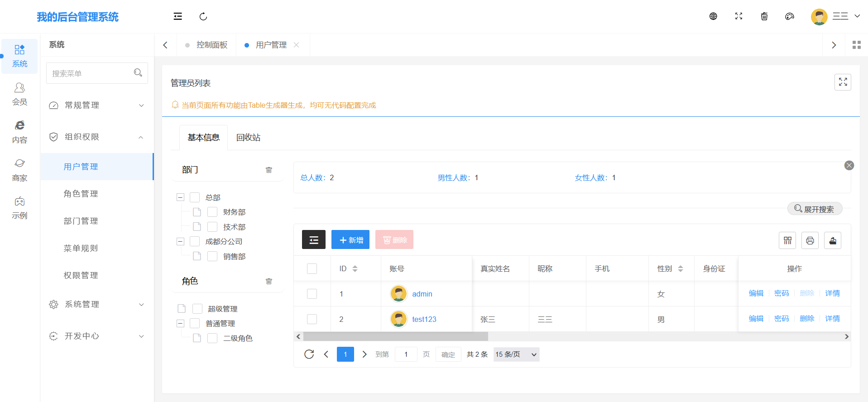The width and height of the screenshot is (868, 402).
Task: Click the theme palette icon
Action: click(x=790, y=16)
